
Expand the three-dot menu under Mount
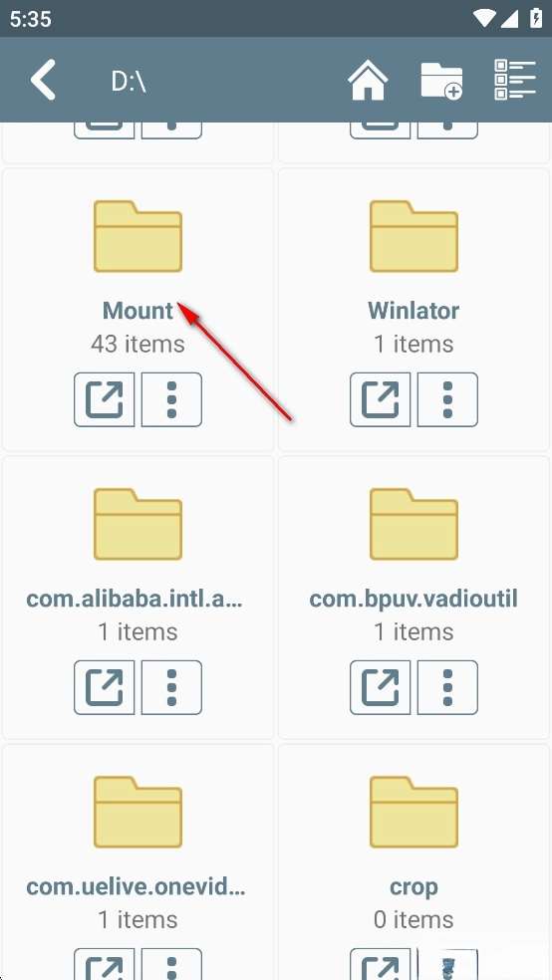[x=172, y=400]
